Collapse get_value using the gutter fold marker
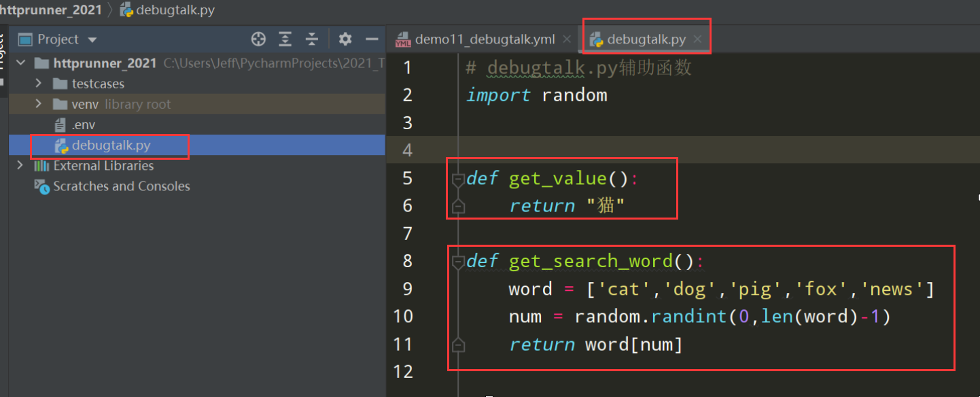 point(459,178)
